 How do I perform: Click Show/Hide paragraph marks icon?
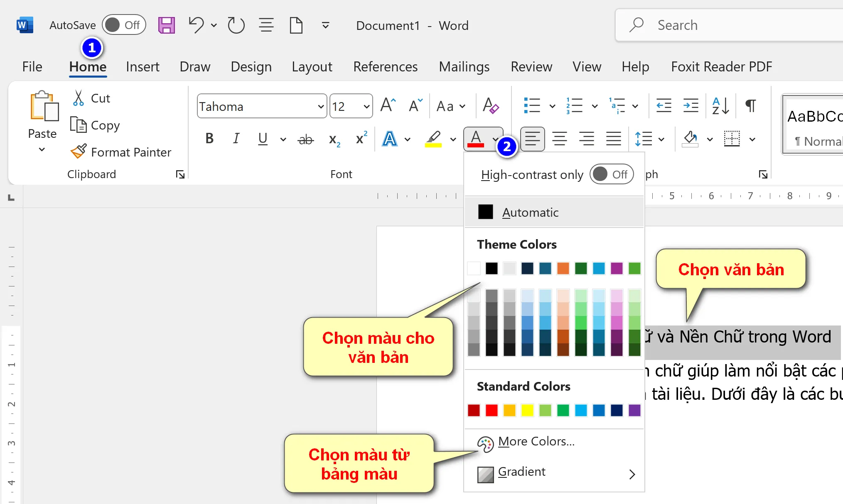tap(750, 106)
